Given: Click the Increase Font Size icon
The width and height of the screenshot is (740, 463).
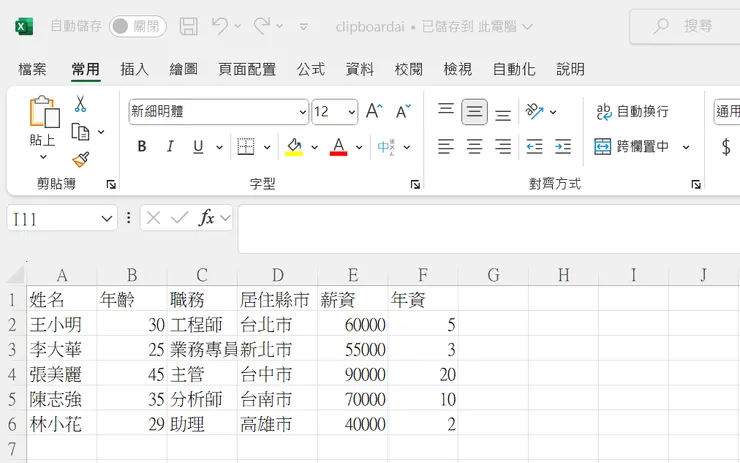Looking at the screenshot, I should (x=374, y=111).
